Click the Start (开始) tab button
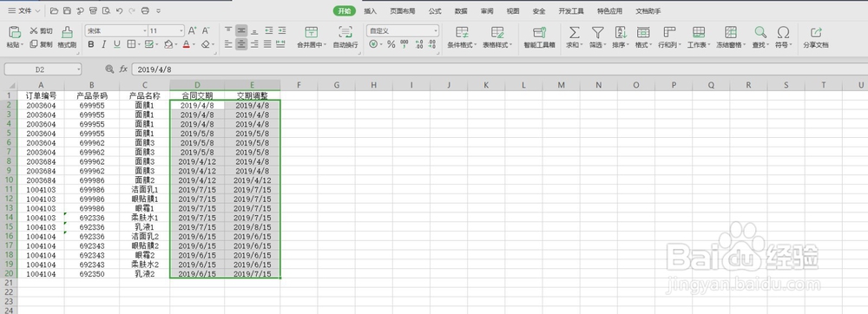 pyautogui.click(x=345, y=11)
